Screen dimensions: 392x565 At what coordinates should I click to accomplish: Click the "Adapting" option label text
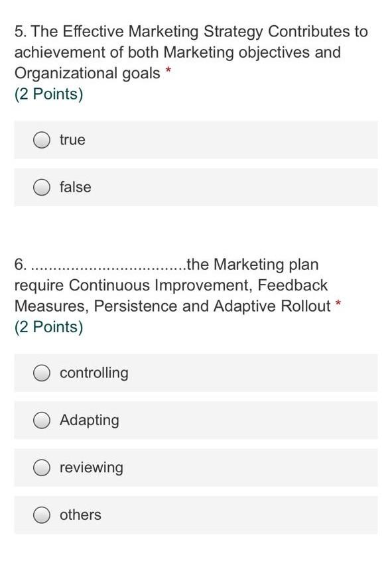pyautogui.click(x=88, y=420)
